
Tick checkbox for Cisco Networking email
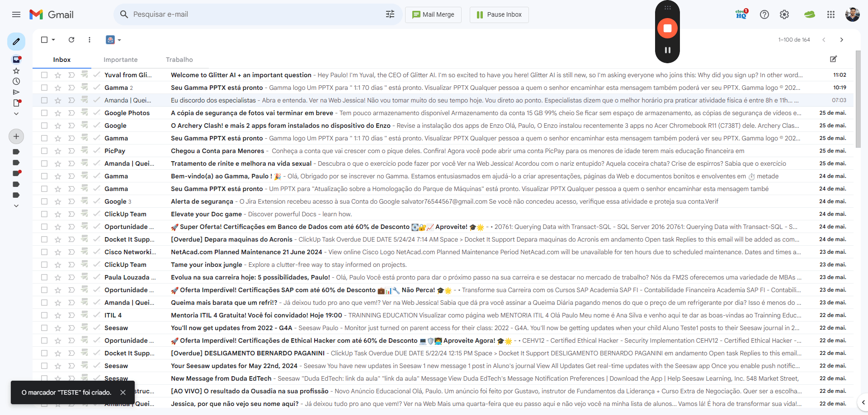pyautogui.click(x=44, y=252)
